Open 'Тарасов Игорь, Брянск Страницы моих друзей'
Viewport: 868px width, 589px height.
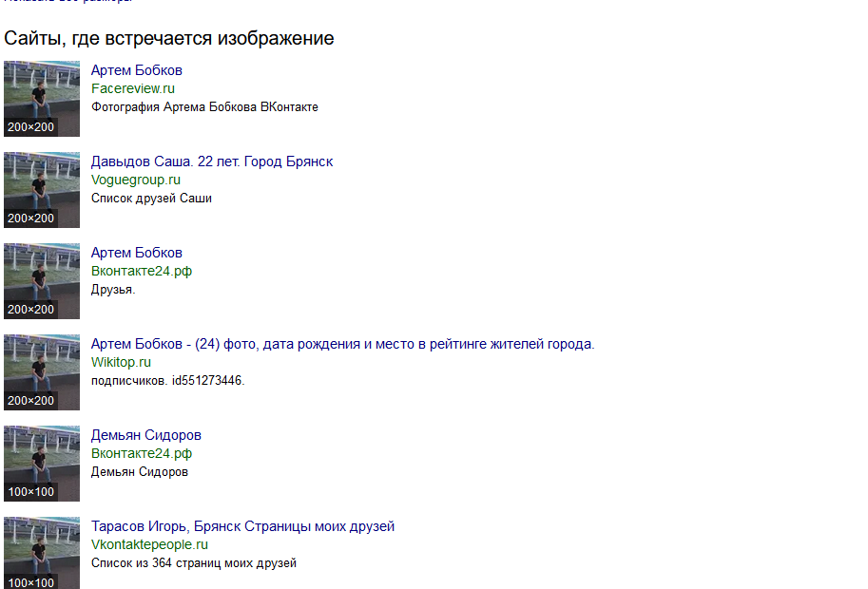tap(242, 526)
